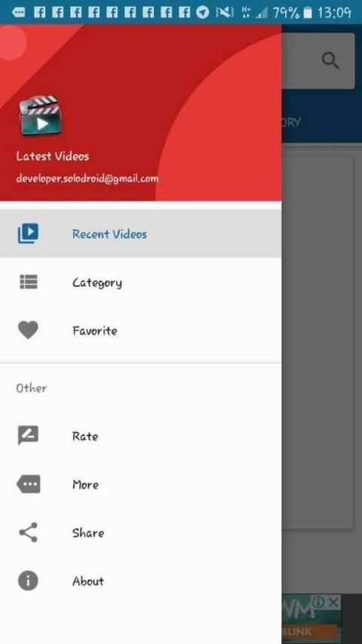This screenshot has width=362, height=644.
Task: Tap the developer.solodroid@gmail.com email text
Action: pyautogui.click(x=87, y=179)
